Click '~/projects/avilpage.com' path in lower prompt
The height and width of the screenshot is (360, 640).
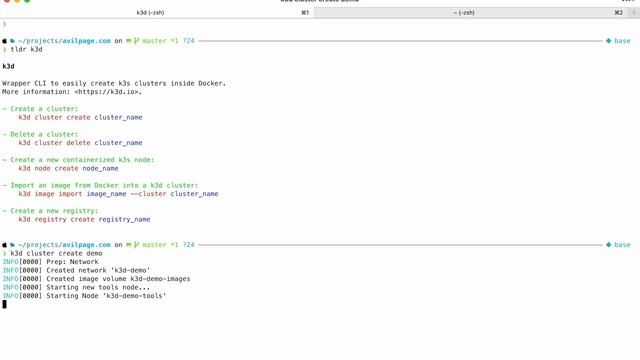pyautogui.click(x=64, y=245)
